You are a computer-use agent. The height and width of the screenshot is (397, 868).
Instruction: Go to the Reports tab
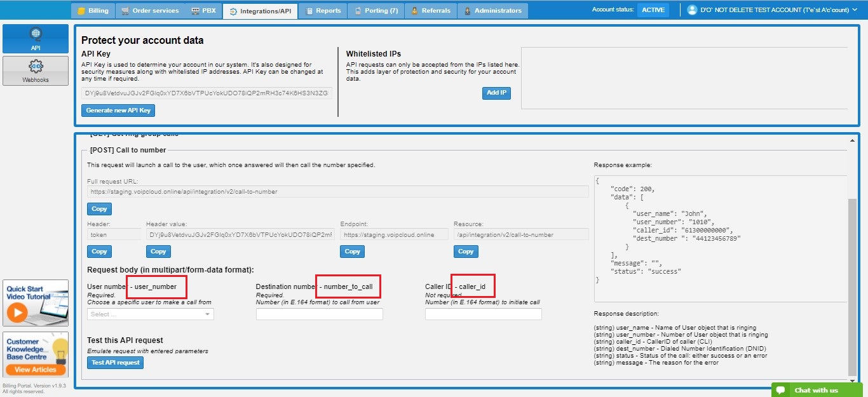323,11
